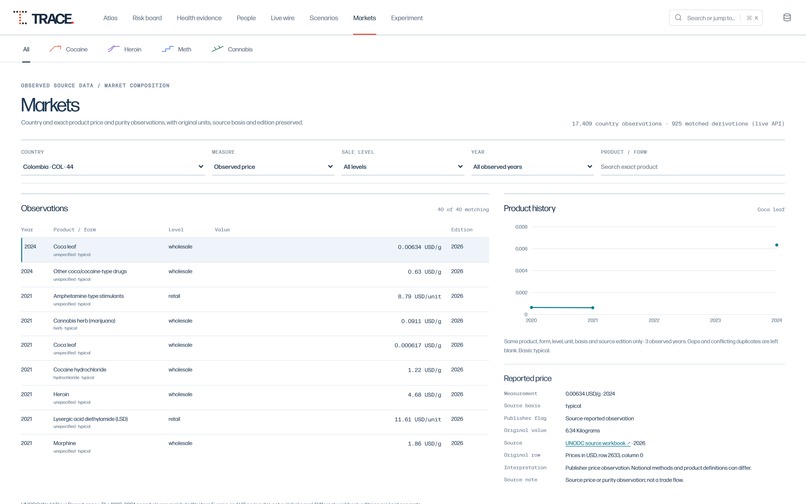Viewport: 806px width, 504px height.
Task: Click the Cocaine trend line icon
Action: coord(55,49)
